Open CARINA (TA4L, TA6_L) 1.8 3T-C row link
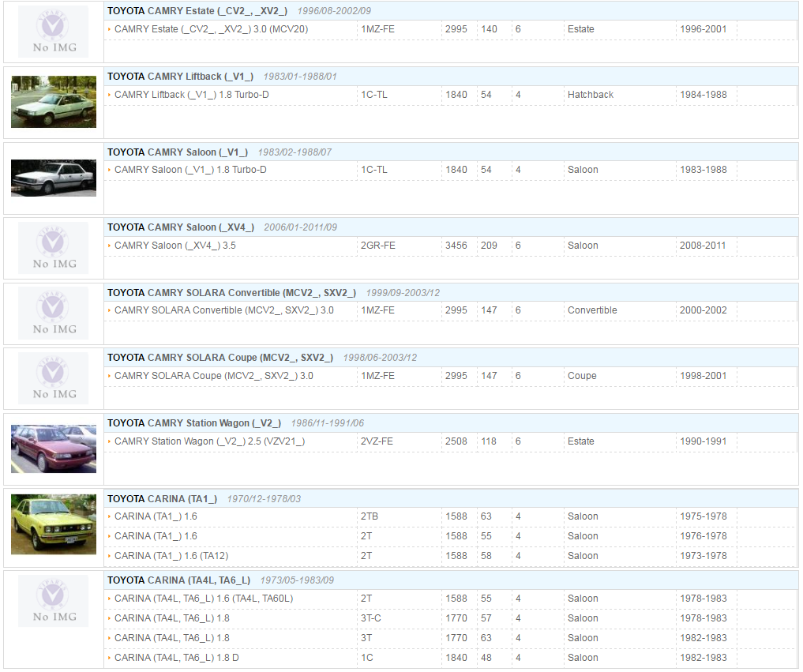The height and width of the screenshot is (672, 803). pos(171,618)
